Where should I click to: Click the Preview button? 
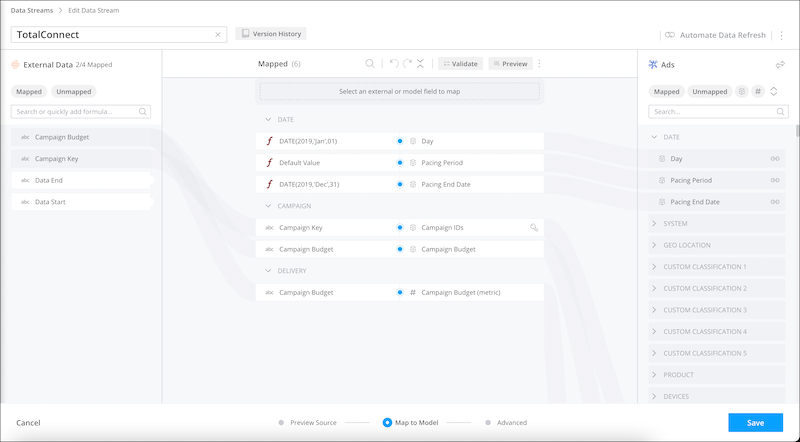pyautogui.click(x=510, y=64)
